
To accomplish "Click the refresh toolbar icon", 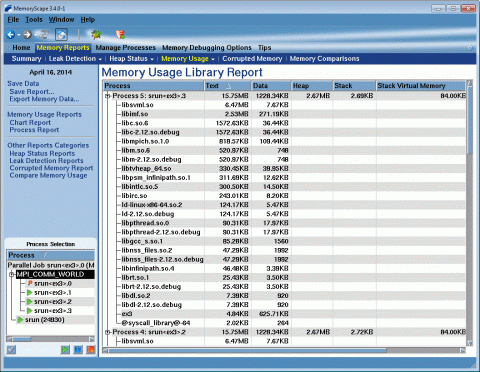I will pyautogui.click(x=44, y=34).
